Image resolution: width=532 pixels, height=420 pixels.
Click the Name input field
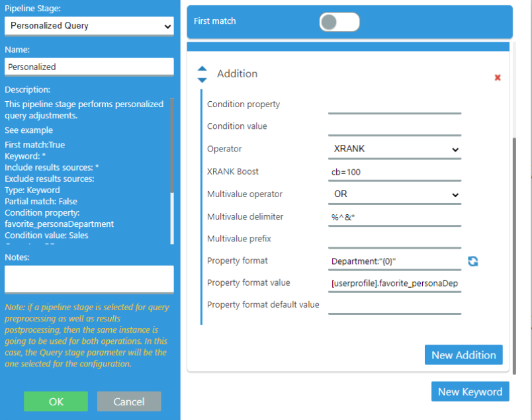[89, 67]
